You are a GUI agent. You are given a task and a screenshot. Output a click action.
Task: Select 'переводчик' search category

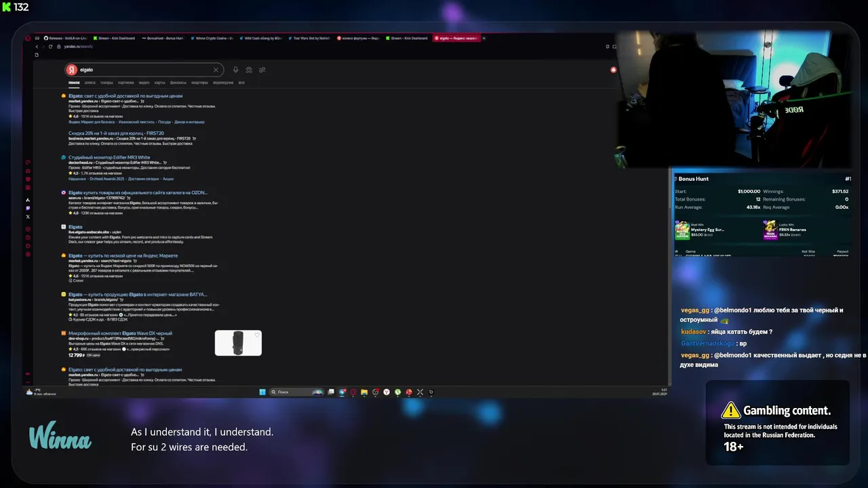tap(223, 83)
